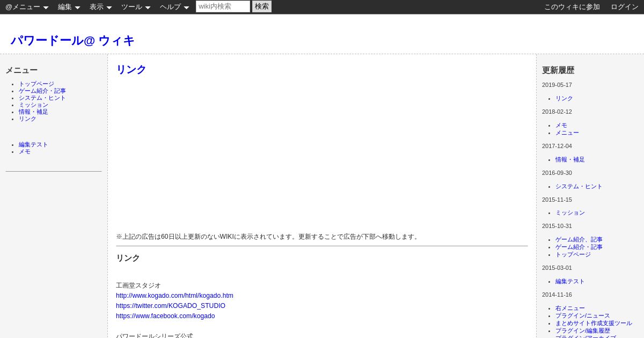Open ミッション under 2015-11-15 history
Image resolution: width=644 pixels, height=338 pixels.
pyautogui.click(x=570, y=213)
